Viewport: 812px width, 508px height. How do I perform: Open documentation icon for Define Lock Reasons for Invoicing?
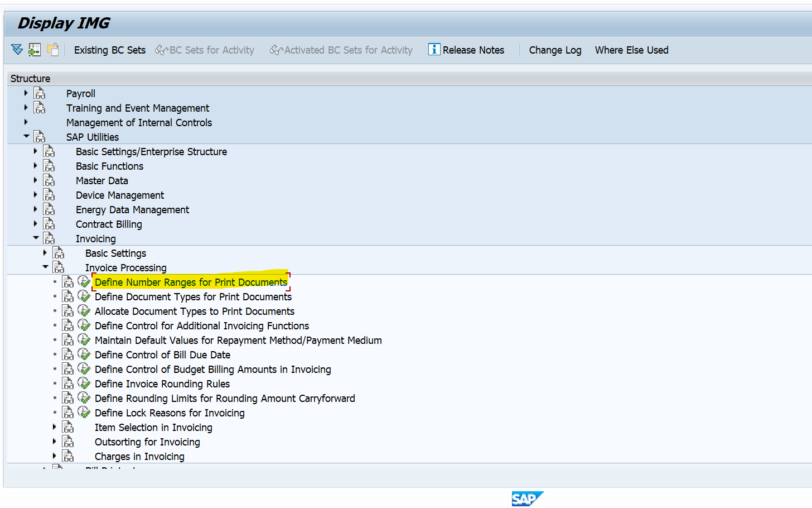click(x=68, y=413)
